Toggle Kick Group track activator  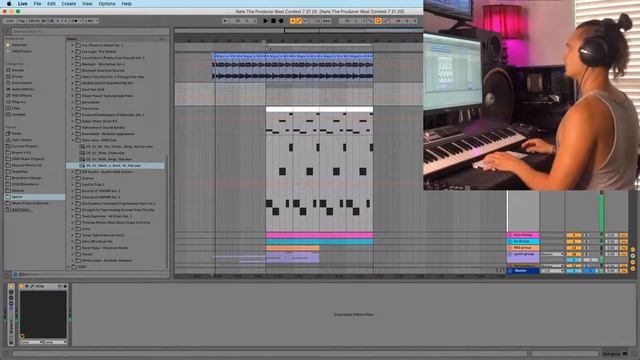point(573,235)
